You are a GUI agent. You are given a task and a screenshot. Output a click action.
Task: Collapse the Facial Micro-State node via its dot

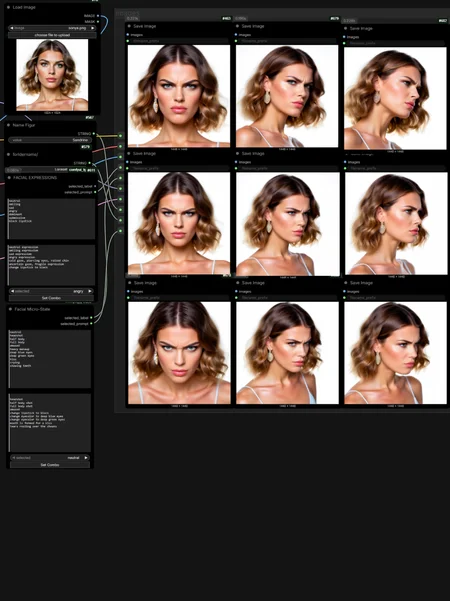click(10, 309)
